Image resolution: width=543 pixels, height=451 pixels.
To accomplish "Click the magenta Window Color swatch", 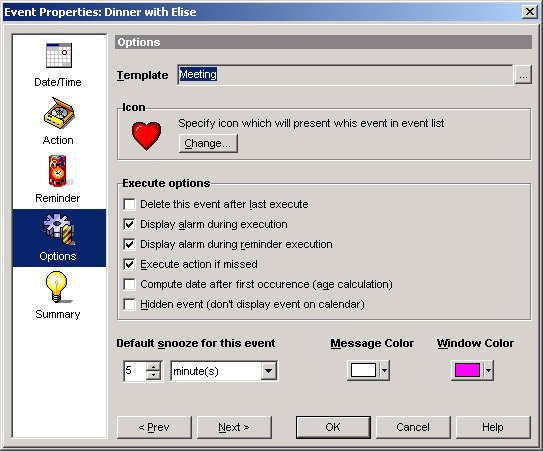I will coord(467,370).
